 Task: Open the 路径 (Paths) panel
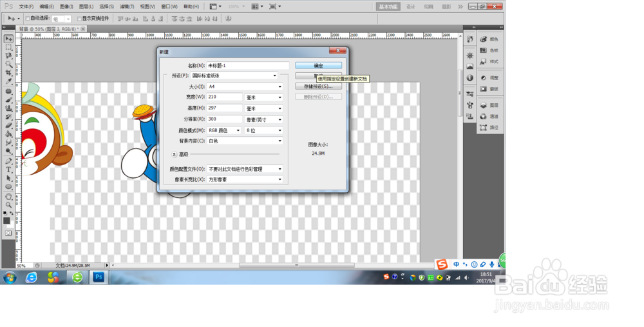489,128
